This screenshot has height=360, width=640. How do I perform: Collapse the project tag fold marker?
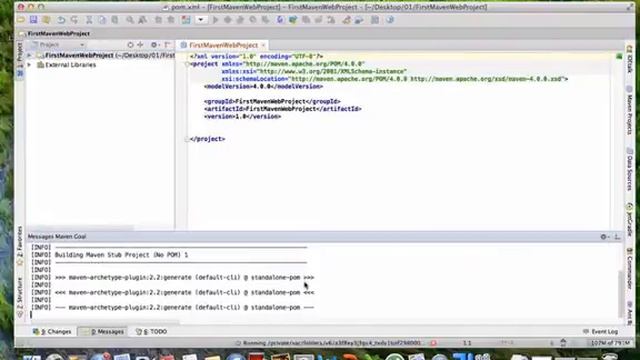click(x=187, y=64)
